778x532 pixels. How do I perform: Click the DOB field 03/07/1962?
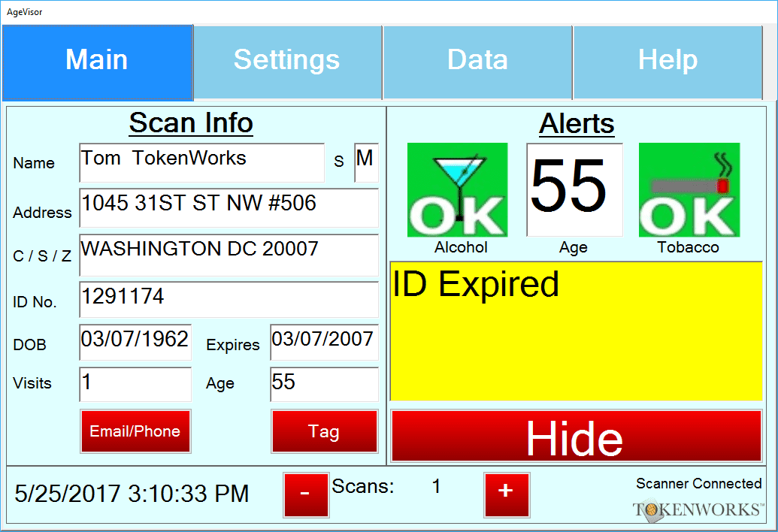pos(135,342)
